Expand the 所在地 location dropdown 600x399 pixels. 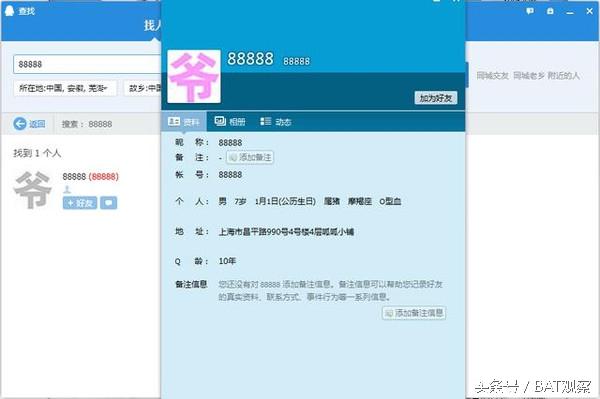pyautogui.click(x=65, y=88)
